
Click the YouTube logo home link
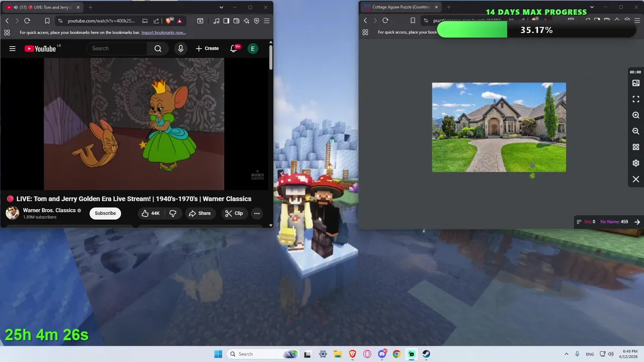(40, 48)
